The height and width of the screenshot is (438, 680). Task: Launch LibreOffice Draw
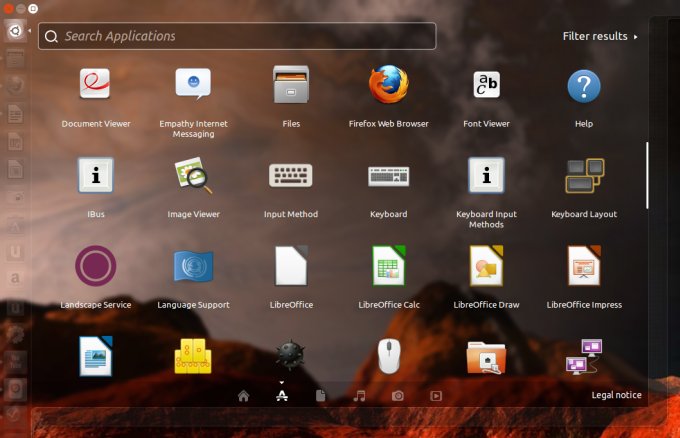(486, 266)
